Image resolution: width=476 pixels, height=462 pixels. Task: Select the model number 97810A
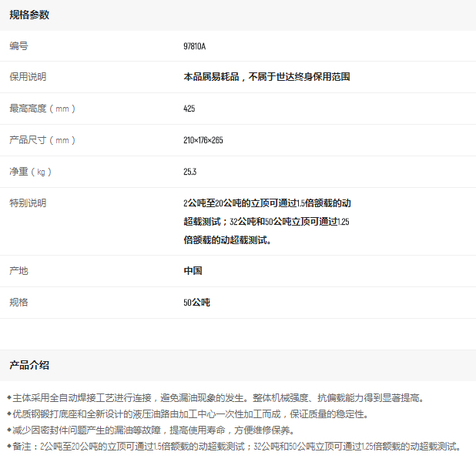[x=194, y=46]
